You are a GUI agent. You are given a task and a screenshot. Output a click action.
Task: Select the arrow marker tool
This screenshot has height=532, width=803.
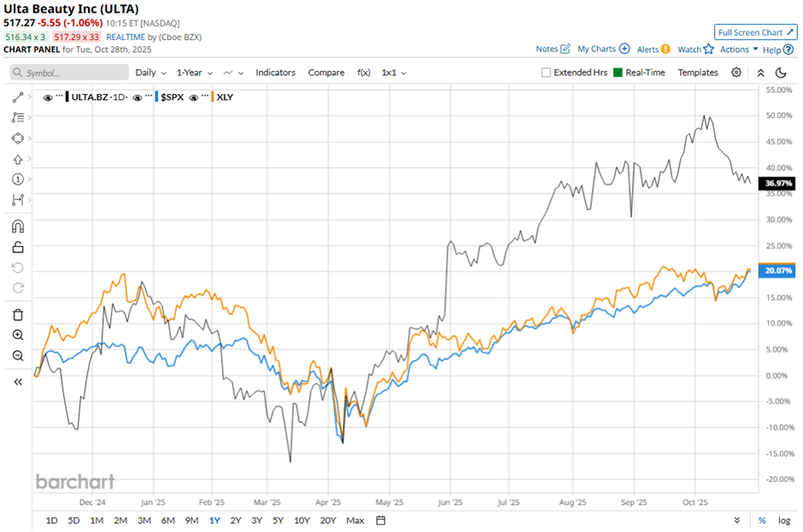17,159
